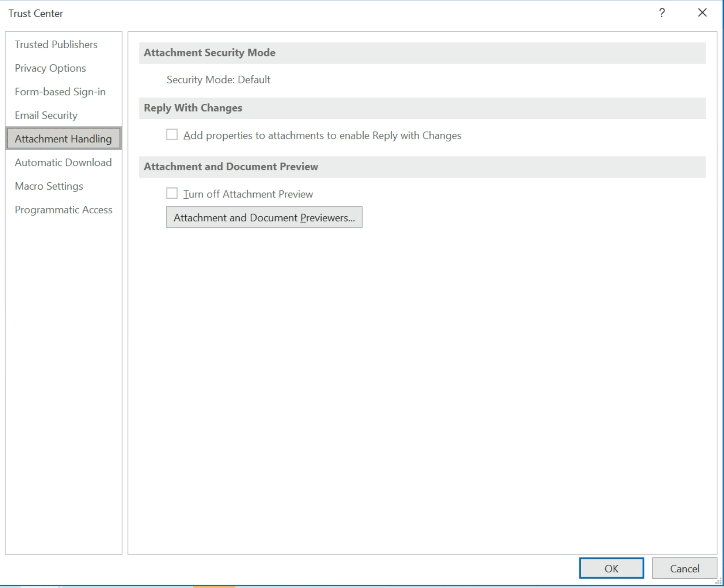Switch to Email Security settings

pos(46,115)
